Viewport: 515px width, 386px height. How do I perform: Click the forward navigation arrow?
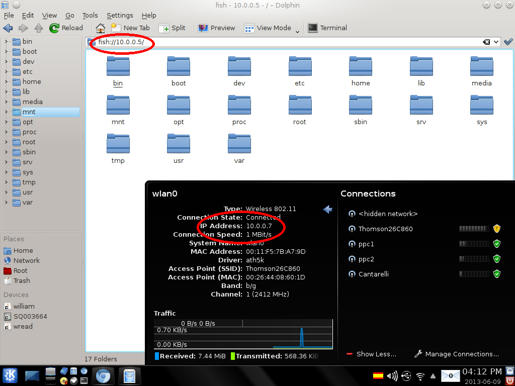tap(23, 28)
